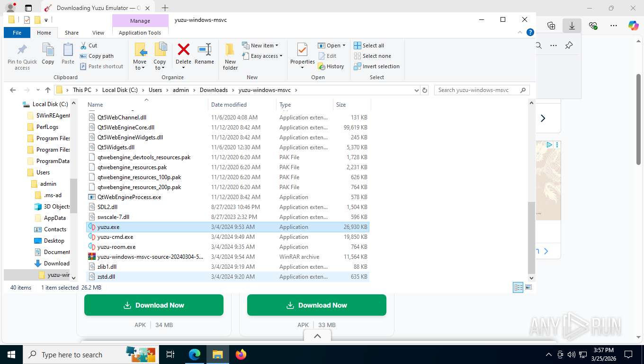This screenshot has width=644, height=364.
Task: Click the Copy ribbon icon
Action: click(x=48, y=54)
